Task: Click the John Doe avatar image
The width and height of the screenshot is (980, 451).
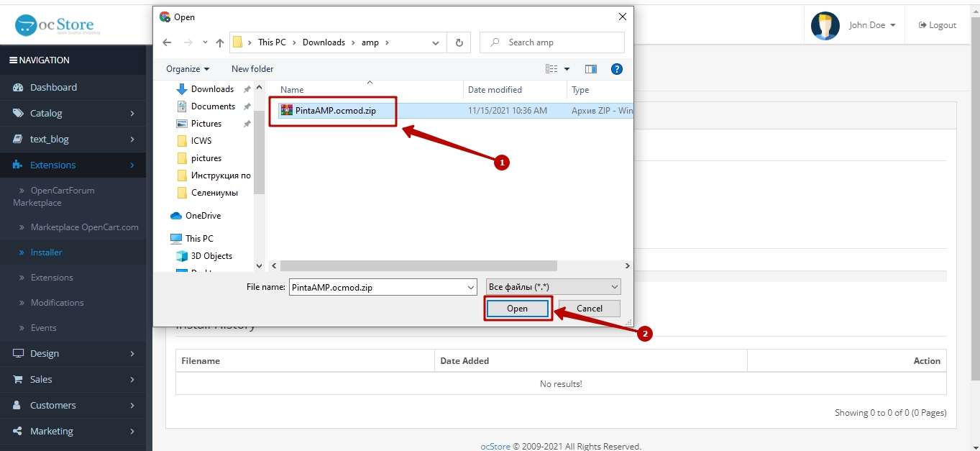Action: click(x=825, y=25)
